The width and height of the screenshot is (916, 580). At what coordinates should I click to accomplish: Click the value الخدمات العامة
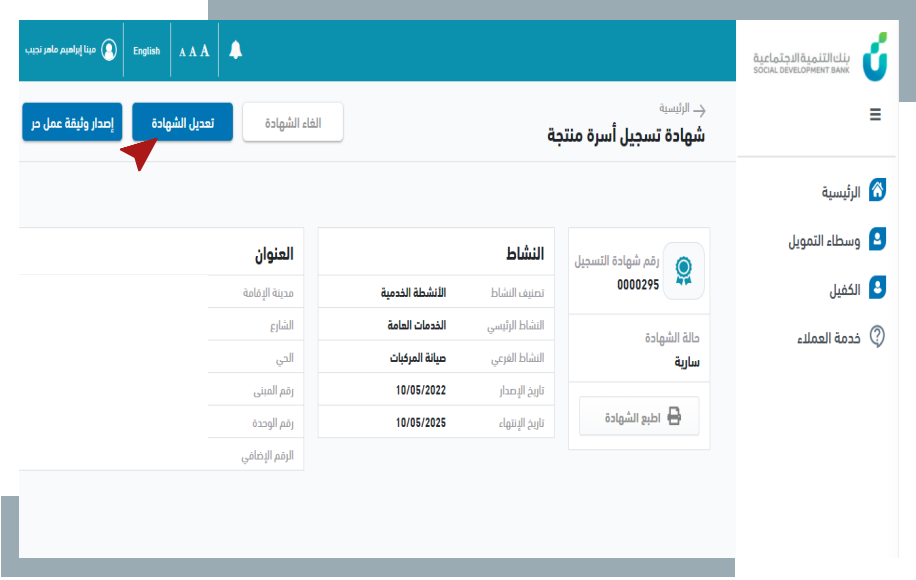coord(417,325)
